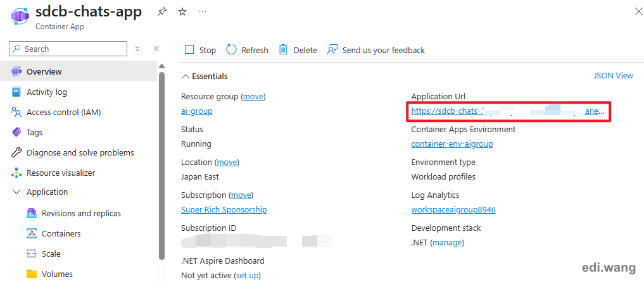Select the Running status text

(196, 144)
